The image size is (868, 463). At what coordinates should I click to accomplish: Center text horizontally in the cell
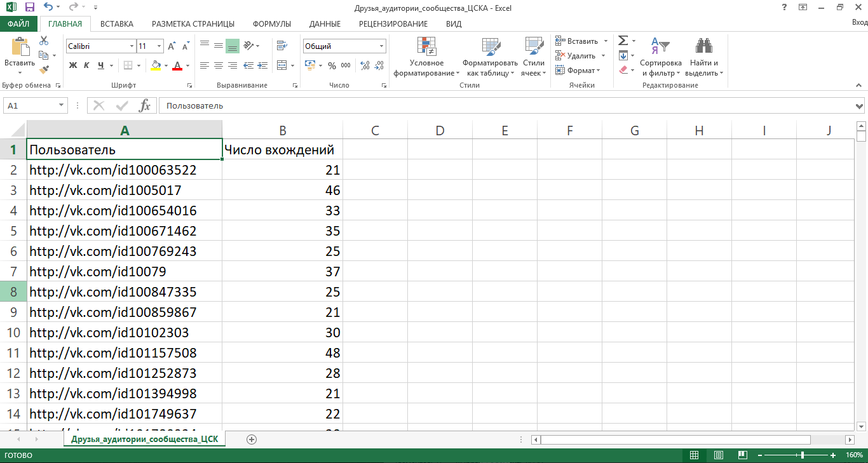tap(219, 65)
